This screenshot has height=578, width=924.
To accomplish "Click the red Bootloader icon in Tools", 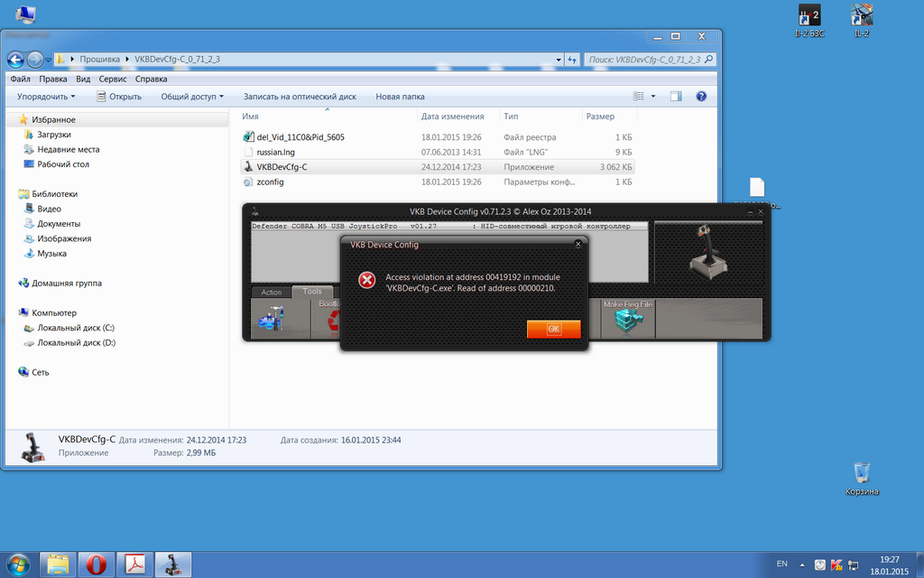I will point(332,321).
